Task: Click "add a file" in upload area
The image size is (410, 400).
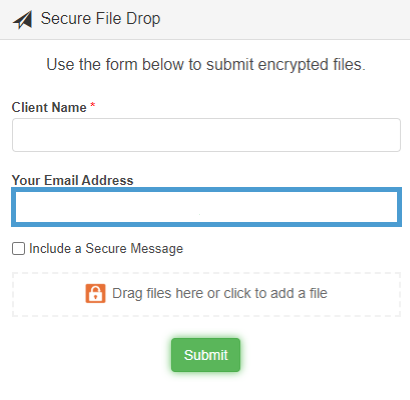Action: pos(299,294)
